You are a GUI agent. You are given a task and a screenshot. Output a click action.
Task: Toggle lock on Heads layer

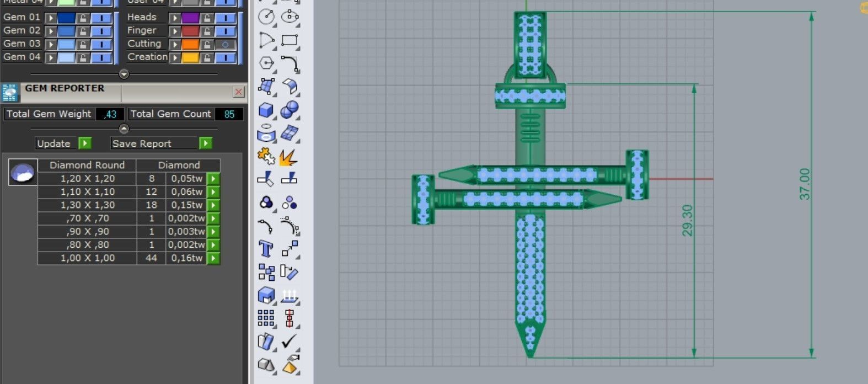coord(207,18)
